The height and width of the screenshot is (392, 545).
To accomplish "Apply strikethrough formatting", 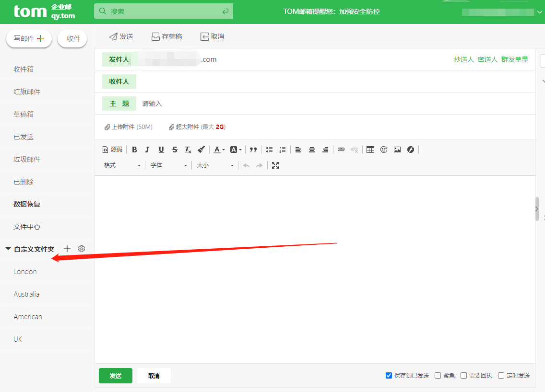I will tap(175, 150).
